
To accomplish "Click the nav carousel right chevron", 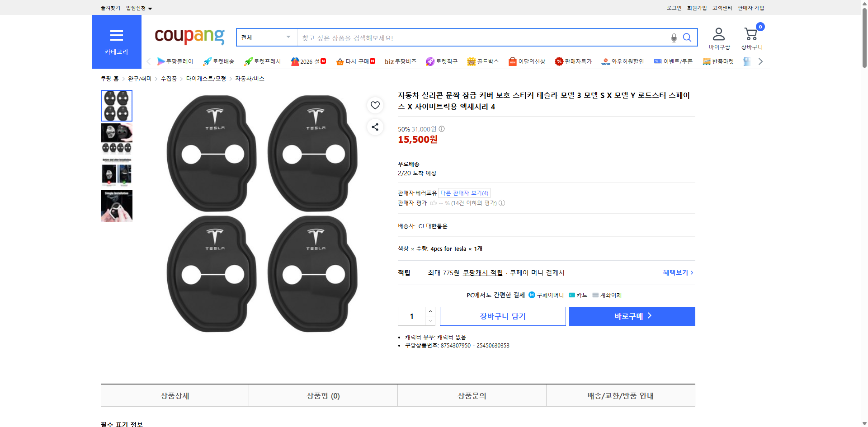I will coord(761,61).
